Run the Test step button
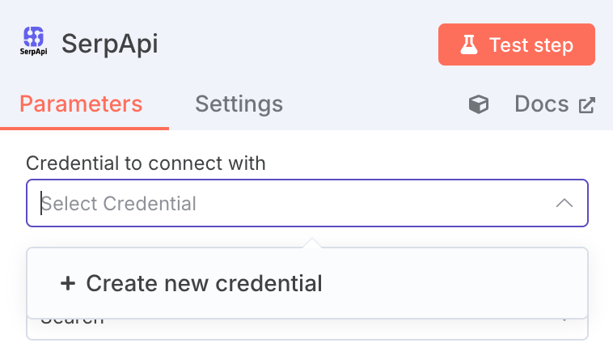Screen dimensions: 613x364 517,44
